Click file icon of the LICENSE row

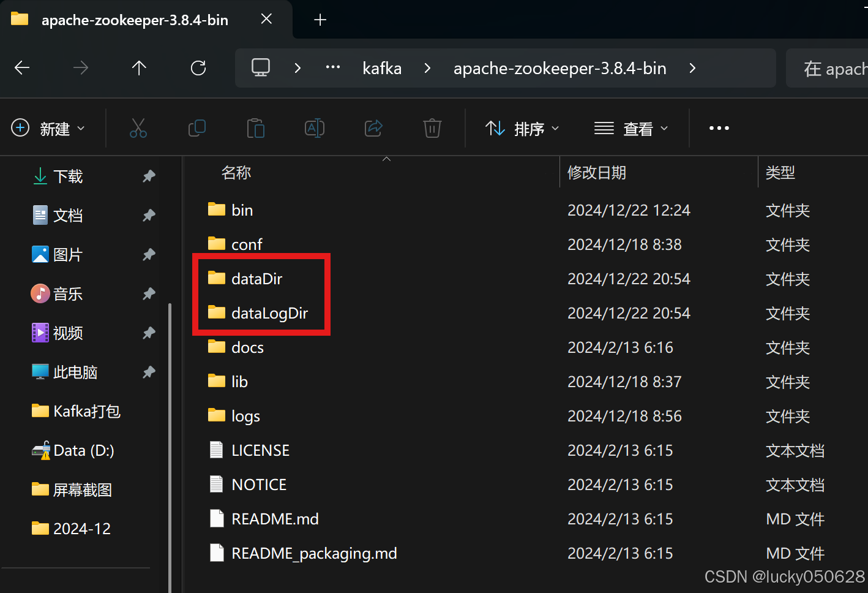[x=217, y=450]
